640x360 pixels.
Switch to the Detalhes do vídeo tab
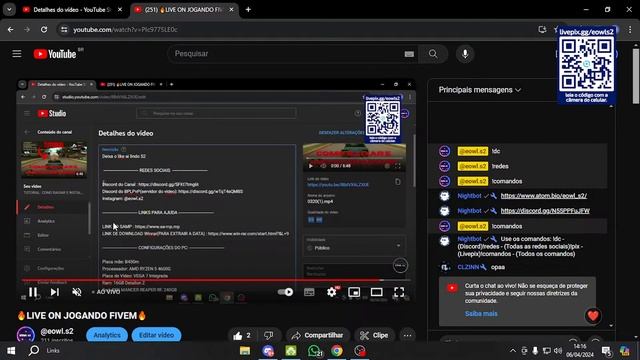click(72, 9)
